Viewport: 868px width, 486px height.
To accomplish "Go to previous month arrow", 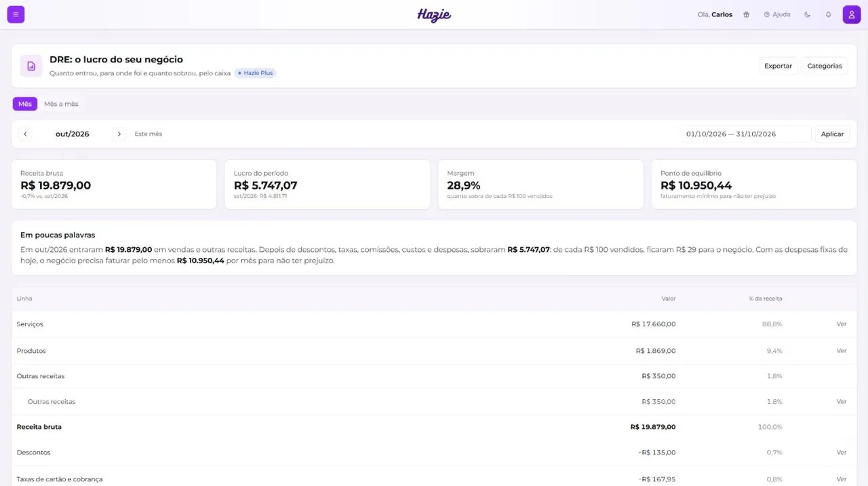I will pyautogui.click(x=25, y=134).
